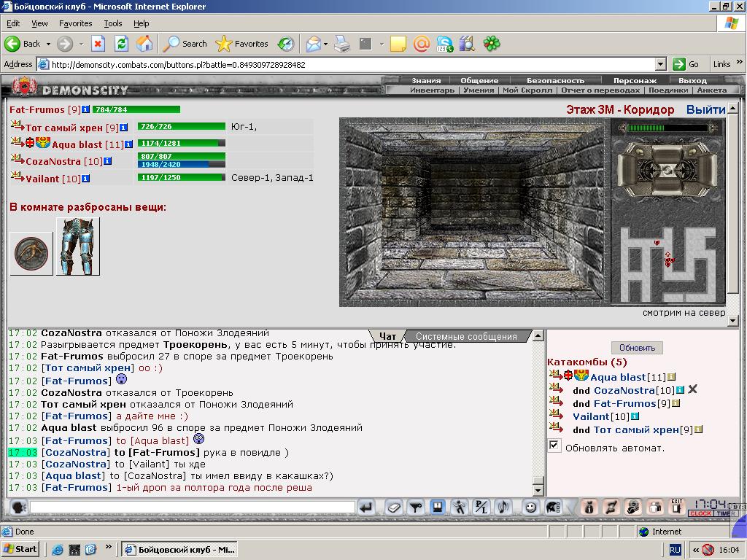The image size is (747, 560).
Task: Click the helmet with list icon
Action: (553, 507)
